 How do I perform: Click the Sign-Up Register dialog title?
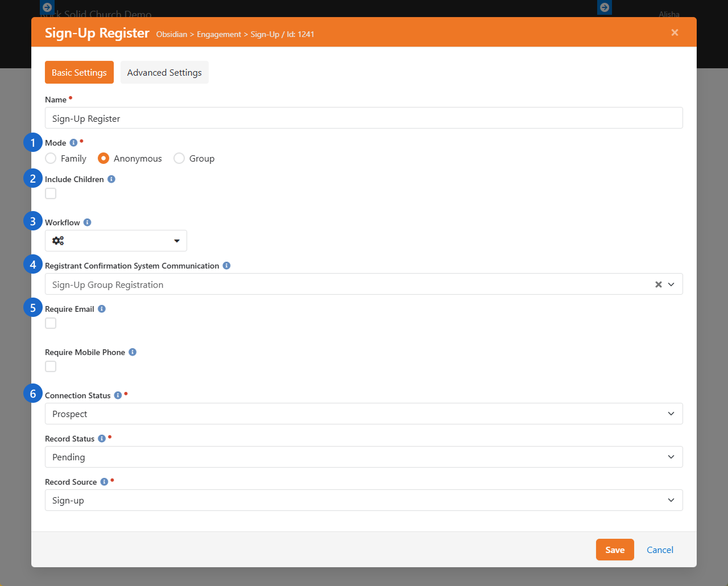tap(97, 33)
